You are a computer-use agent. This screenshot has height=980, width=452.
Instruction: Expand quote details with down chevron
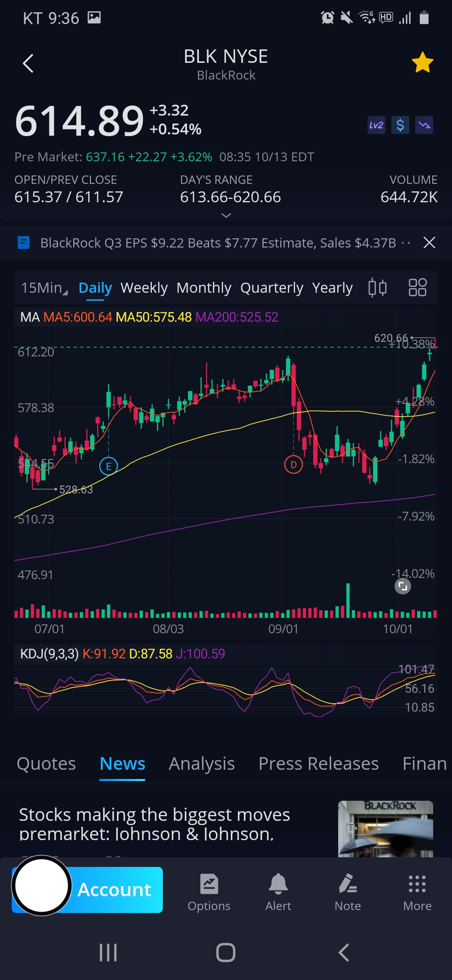click(x=226, y=215)
